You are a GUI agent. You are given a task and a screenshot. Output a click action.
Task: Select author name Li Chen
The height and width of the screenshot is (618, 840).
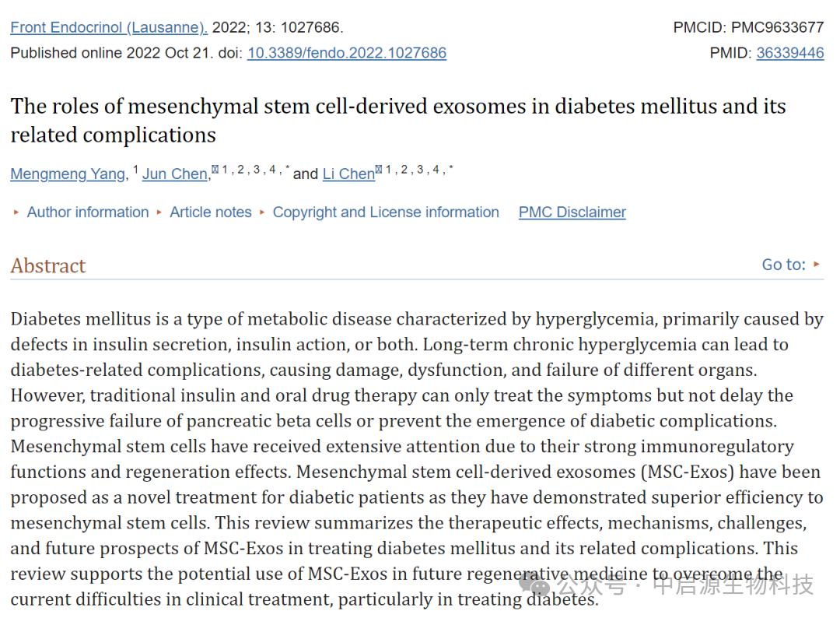tap(348, 174)
